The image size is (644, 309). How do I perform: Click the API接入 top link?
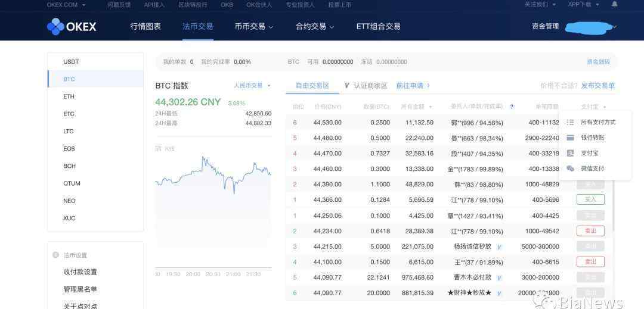[x=154, y=5]
